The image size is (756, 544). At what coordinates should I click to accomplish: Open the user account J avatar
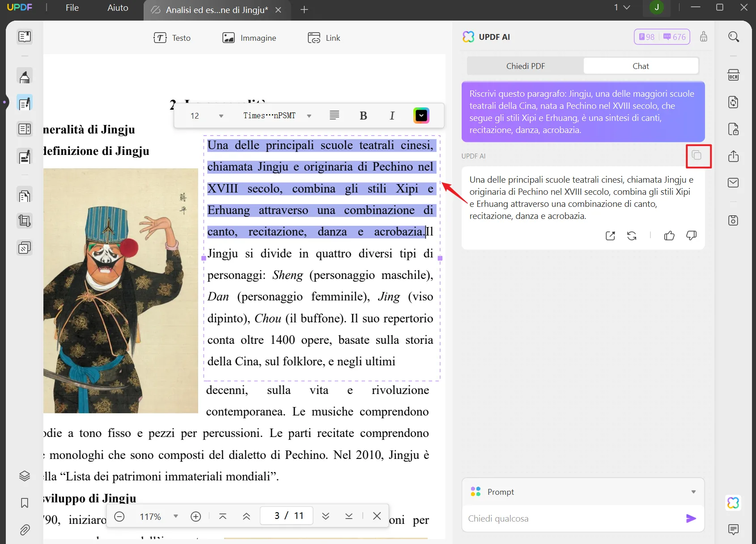(657, 8)
